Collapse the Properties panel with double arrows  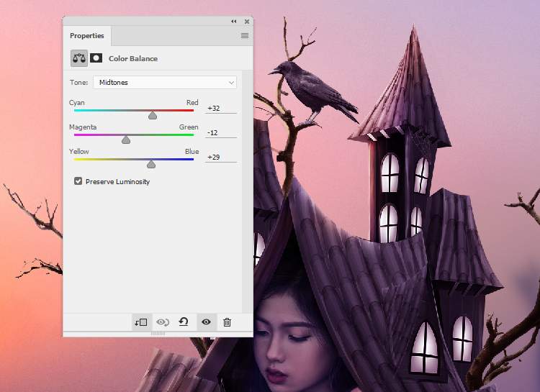point(234,22)
